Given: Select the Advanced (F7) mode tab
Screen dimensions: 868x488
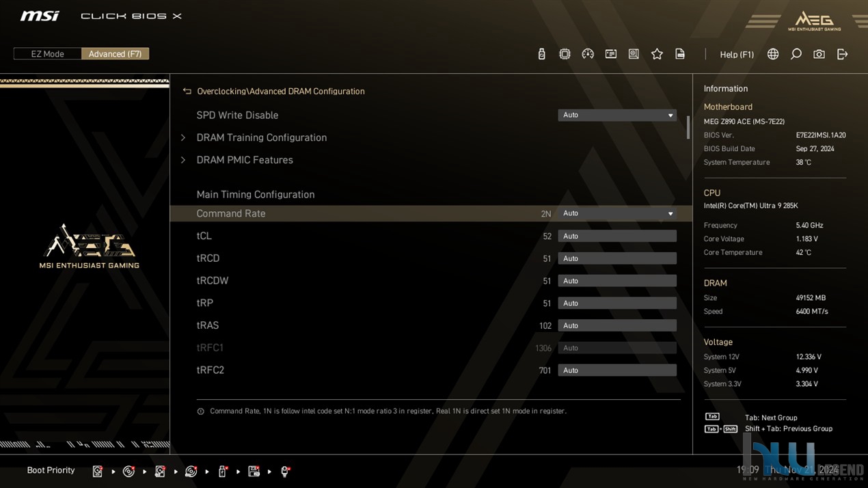Looking at the screenshot, I should coord(115,54).
